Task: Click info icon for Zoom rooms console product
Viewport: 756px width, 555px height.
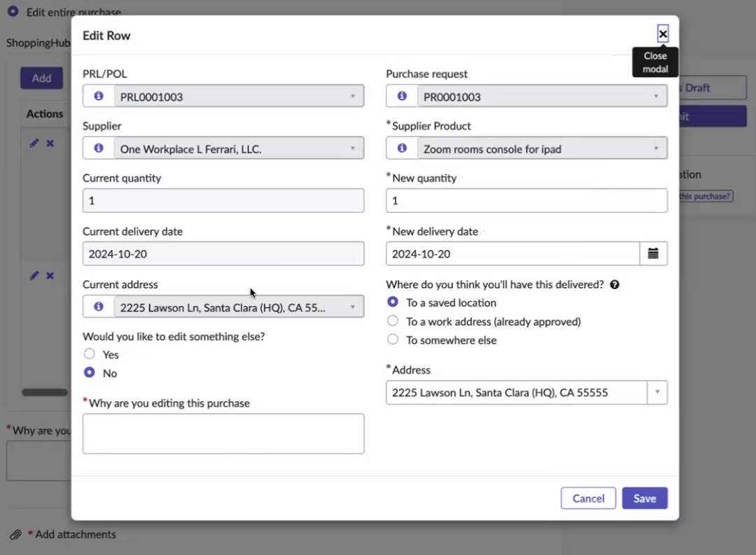Action: (x=402, y=148)
